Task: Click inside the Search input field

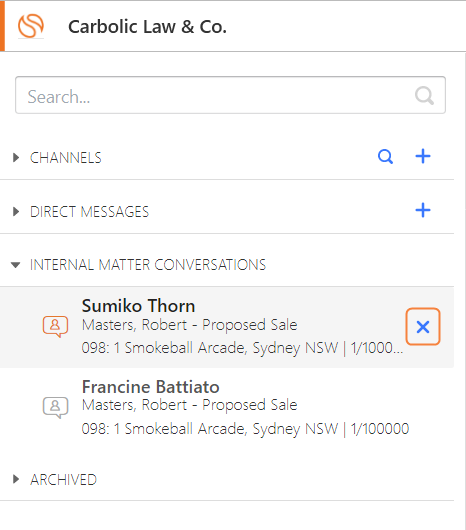Action: [x=230, y=95]
